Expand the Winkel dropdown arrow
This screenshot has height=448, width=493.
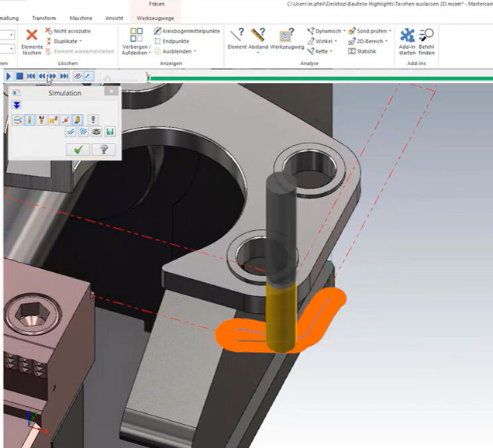pyautogui.click(x=336, y=41)
